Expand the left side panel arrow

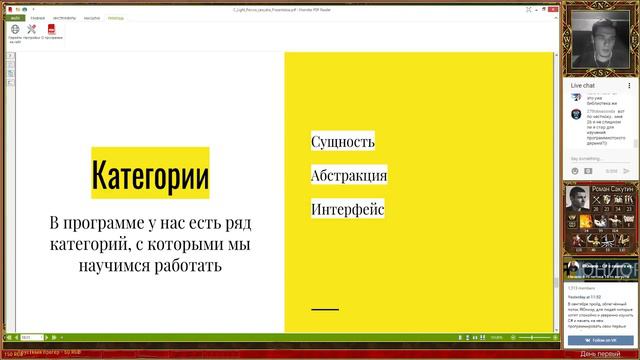[x=11, y=56]
